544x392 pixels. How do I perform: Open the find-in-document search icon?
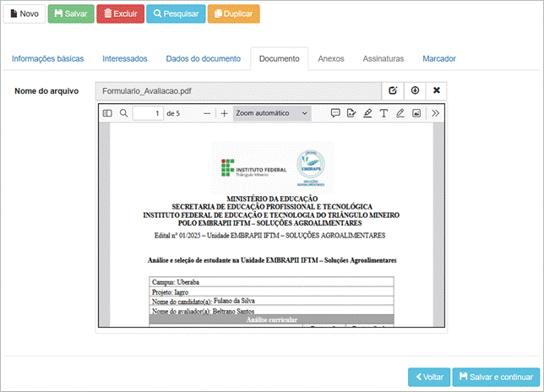(x=124, y=113)
